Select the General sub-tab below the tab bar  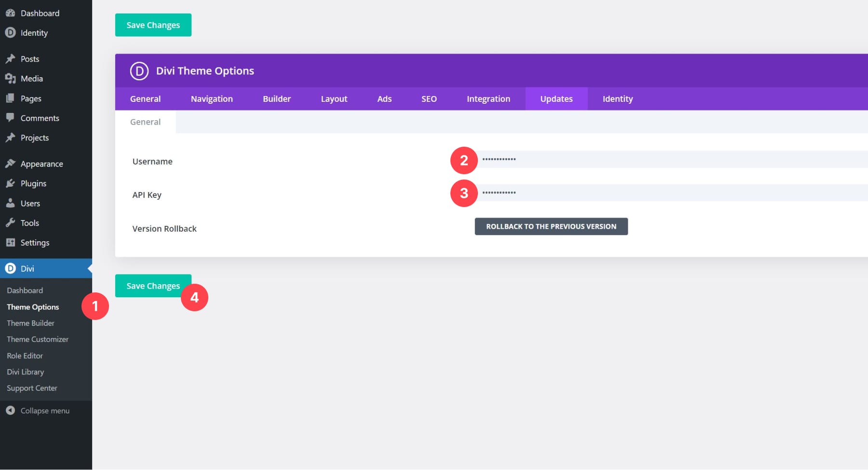[x=145, y=122]
